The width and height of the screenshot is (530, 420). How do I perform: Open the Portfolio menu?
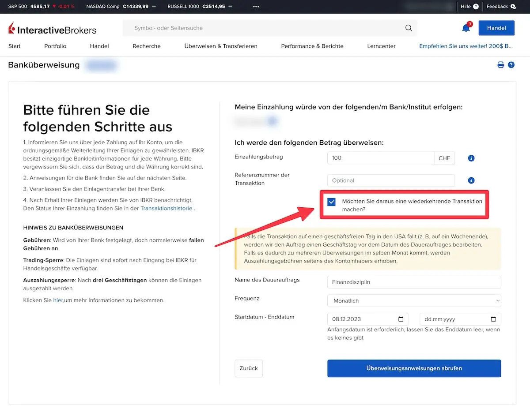point(55,46)
